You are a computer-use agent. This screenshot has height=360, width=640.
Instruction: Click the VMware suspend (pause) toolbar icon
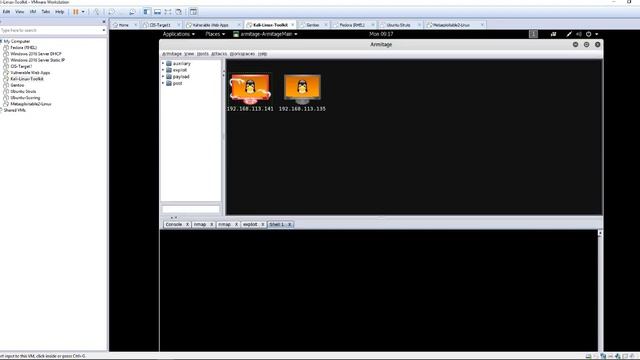pyautogui.click(x=76, y=12)
